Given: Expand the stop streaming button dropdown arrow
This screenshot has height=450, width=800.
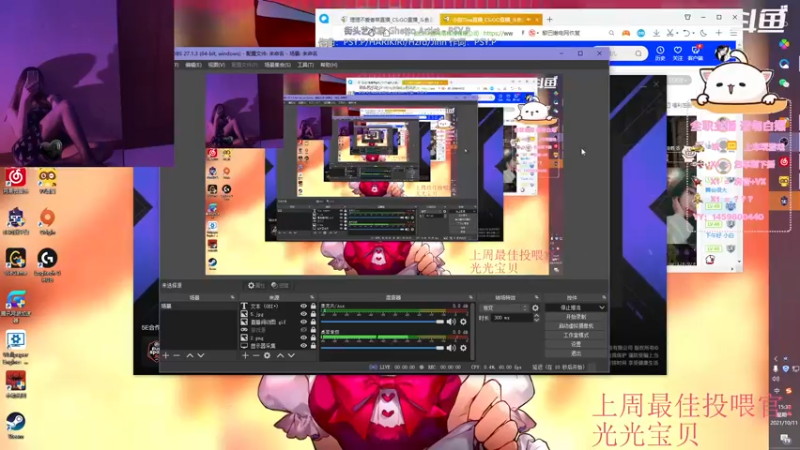Looking at the screenshot, I should coord(602,308).
